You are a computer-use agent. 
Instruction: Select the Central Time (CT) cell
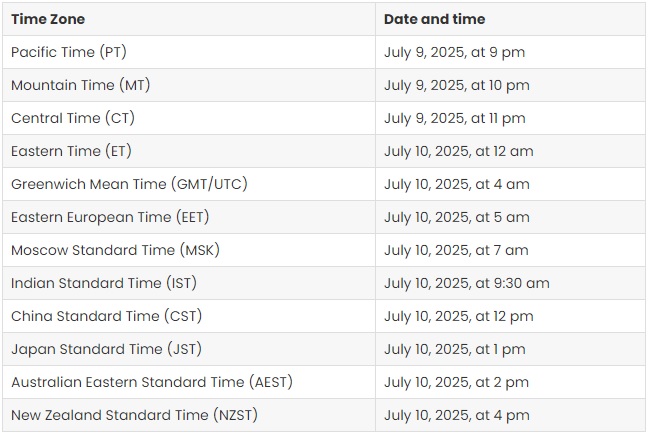point(189,118)
